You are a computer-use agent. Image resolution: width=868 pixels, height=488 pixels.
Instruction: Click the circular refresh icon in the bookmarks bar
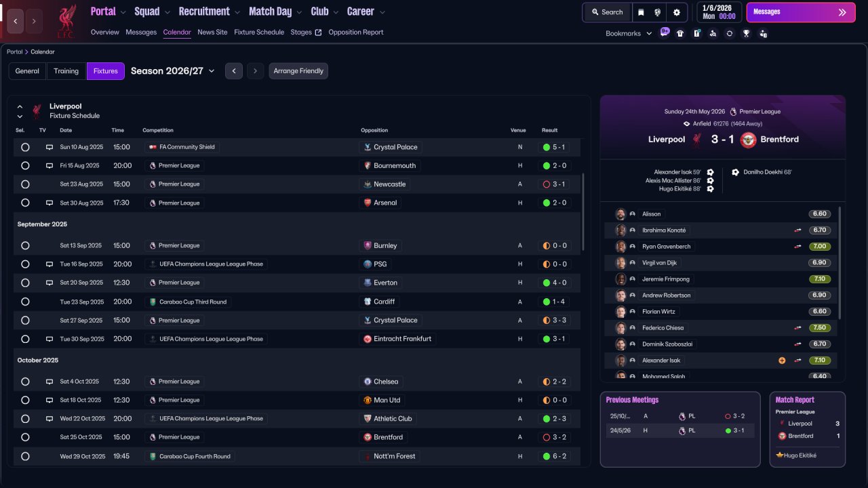[x=730, y=33]
